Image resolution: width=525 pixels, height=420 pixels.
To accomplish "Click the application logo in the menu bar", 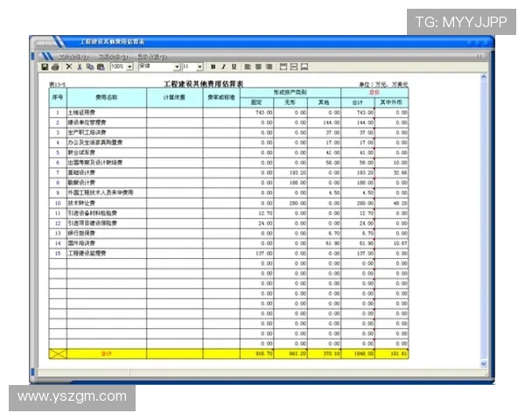I will pos(46,56).
